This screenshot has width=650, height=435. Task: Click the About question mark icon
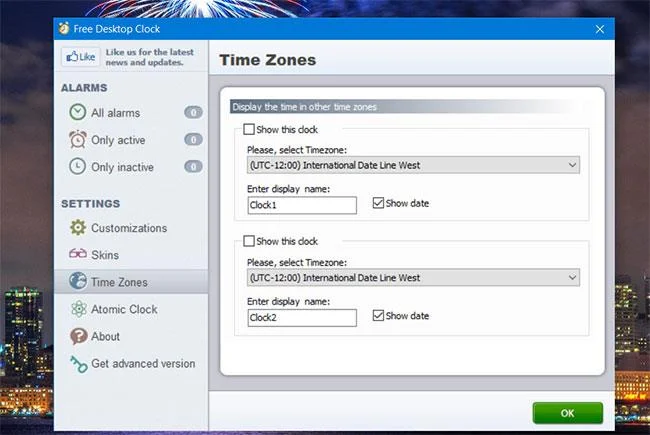[78, 336]
